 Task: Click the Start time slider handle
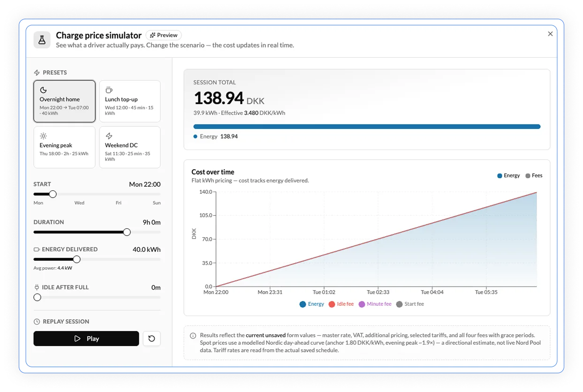[x=53, y=194]
